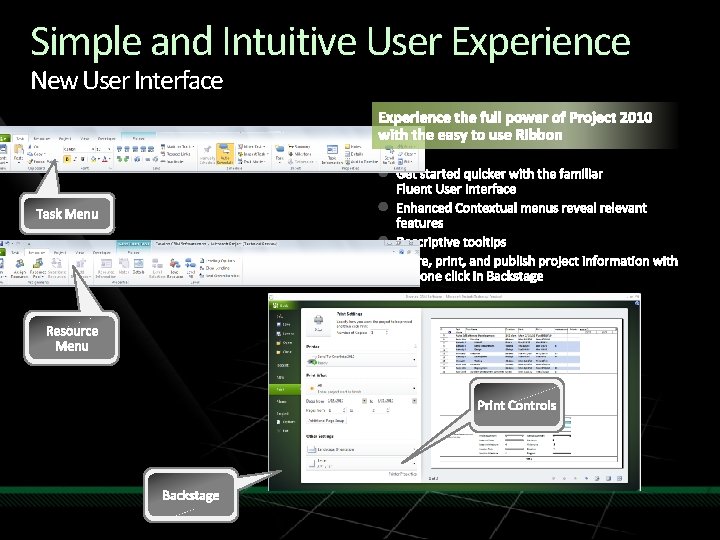Screen dimensions: 720x540
Task: Click Options in the Backstage sidebar
Action: [x=287, y=422]
